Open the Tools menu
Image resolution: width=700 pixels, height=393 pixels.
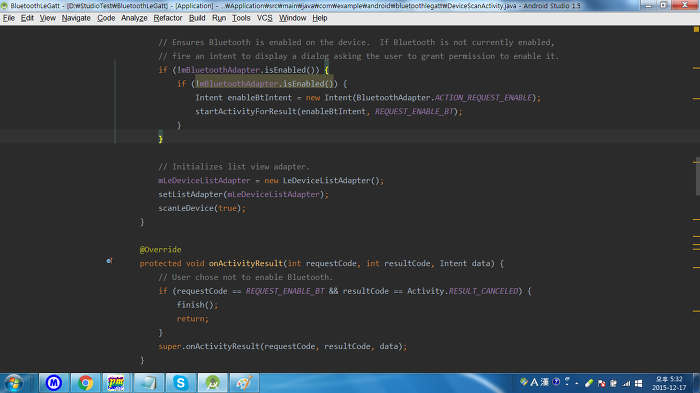click(x=241, y=18)
